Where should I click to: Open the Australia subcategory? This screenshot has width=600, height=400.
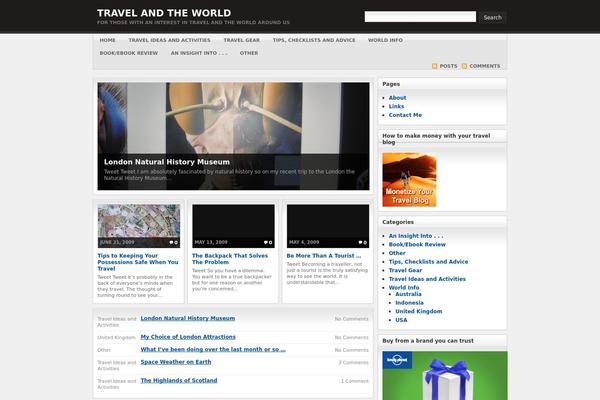point(408,294)
